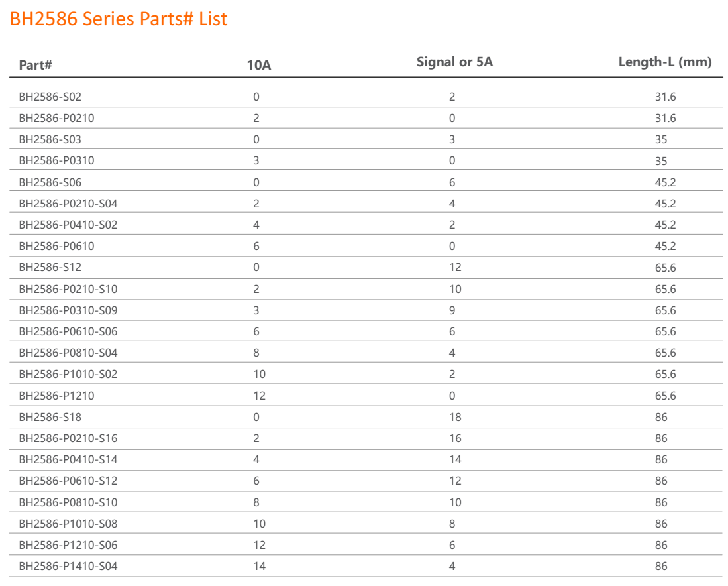
Task: Click part BH2586-P0610-S12
Action: (68, 481)
